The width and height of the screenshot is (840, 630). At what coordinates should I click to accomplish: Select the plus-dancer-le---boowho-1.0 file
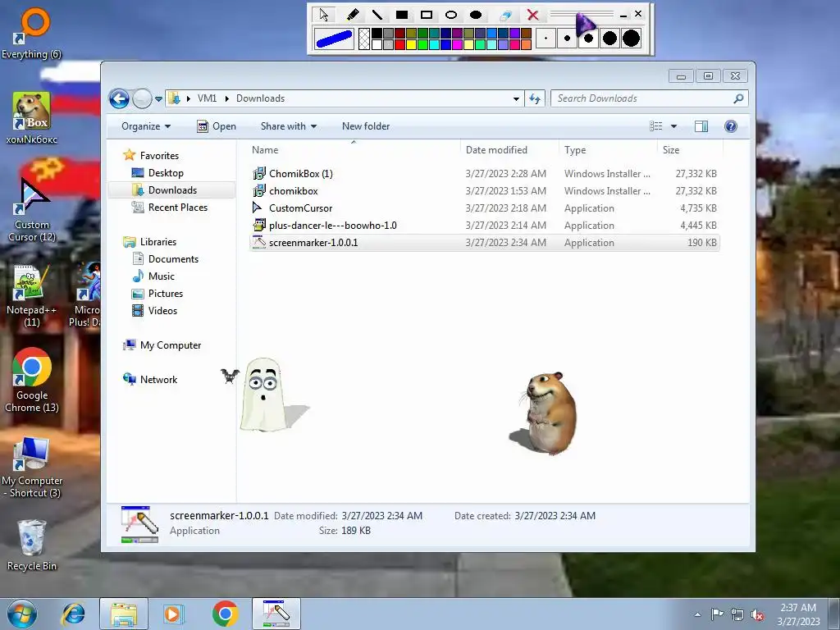tap(484, 225)
